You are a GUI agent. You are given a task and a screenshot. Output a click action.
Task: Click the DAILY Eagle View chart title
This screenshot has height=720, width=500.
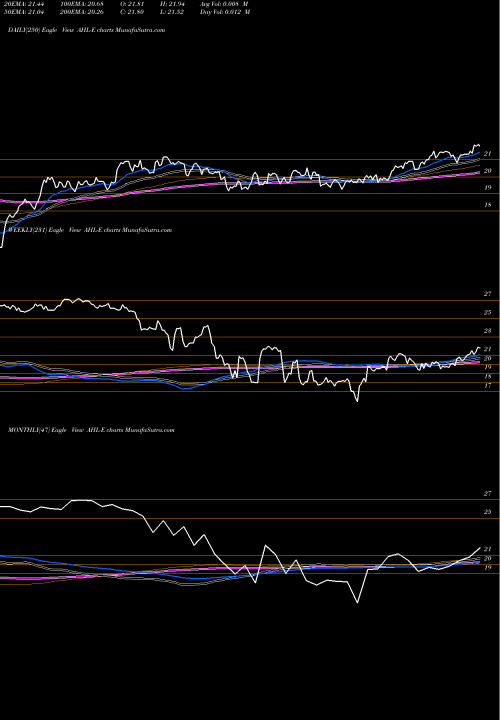pos(86,30)
